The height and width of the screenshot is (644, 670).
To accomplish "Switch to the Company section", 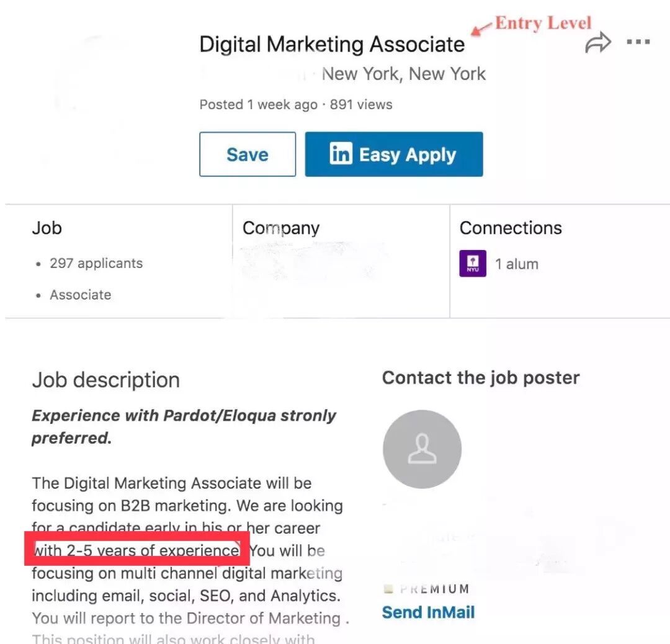I will 280,228.
